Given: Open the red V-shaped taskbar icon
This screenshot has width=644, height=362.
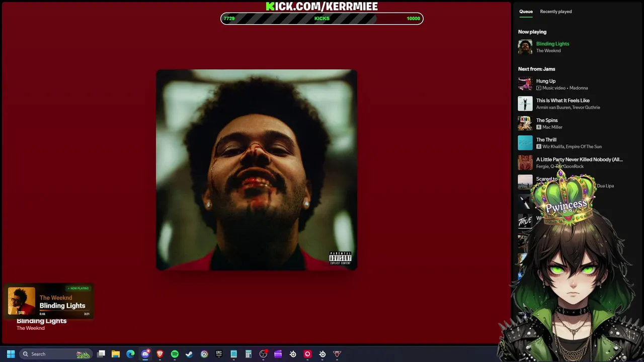Looking at the screenshot, I should (x=337, y=354).
